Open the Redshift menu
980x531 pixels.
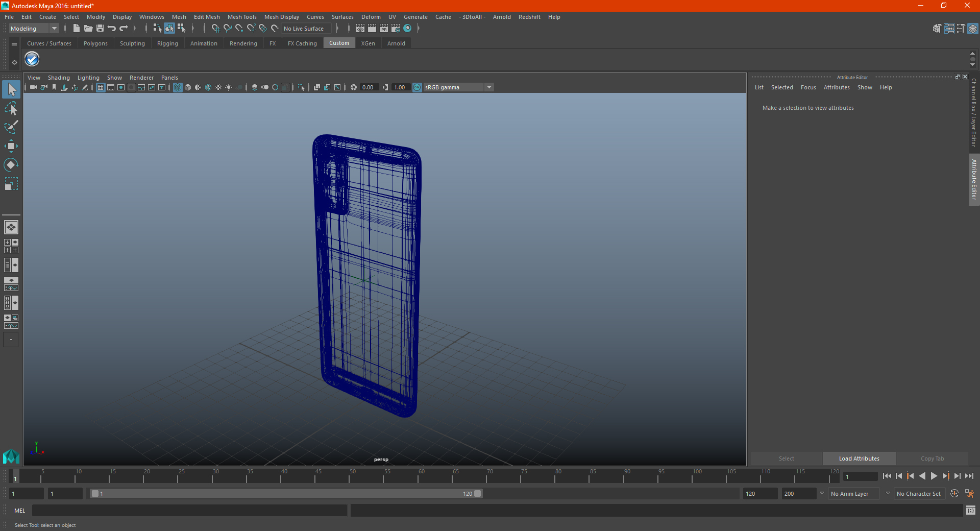tap(529, 17)
